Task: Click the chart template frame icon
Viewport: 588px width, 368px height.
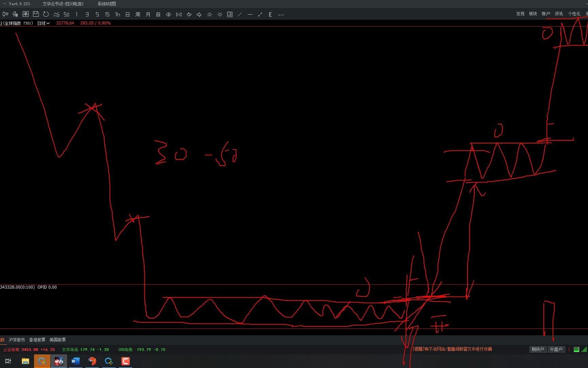Action: click(26, 14)
